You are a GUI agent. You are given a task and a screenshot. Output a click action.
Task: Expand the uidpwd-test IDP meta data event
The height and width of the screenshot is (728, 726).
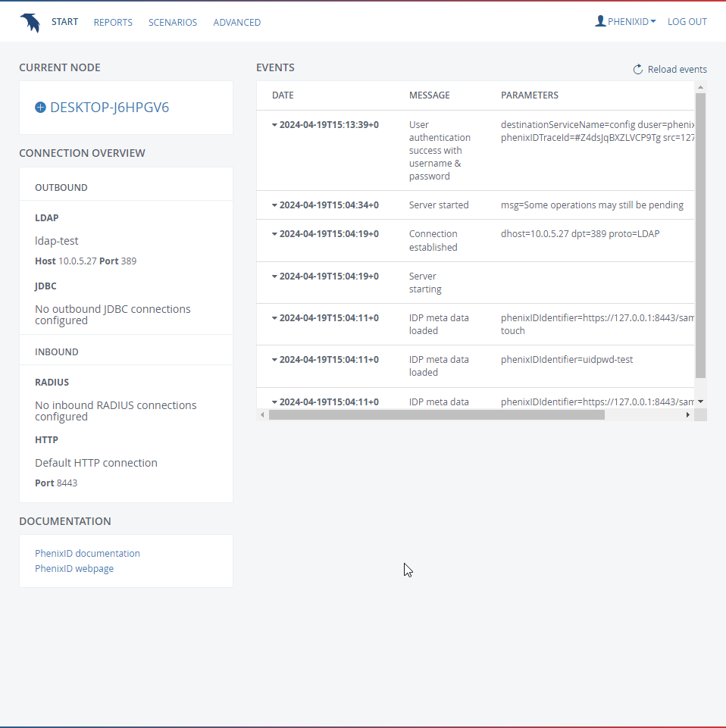click(x=274, y=360)
